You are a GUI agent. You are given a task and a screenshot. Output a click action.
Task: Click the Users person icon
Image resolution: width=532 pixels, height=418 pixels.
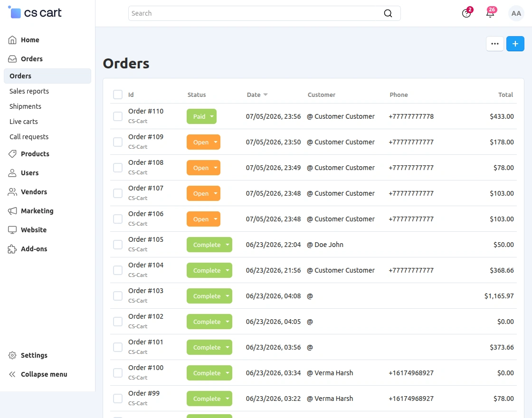12,173
